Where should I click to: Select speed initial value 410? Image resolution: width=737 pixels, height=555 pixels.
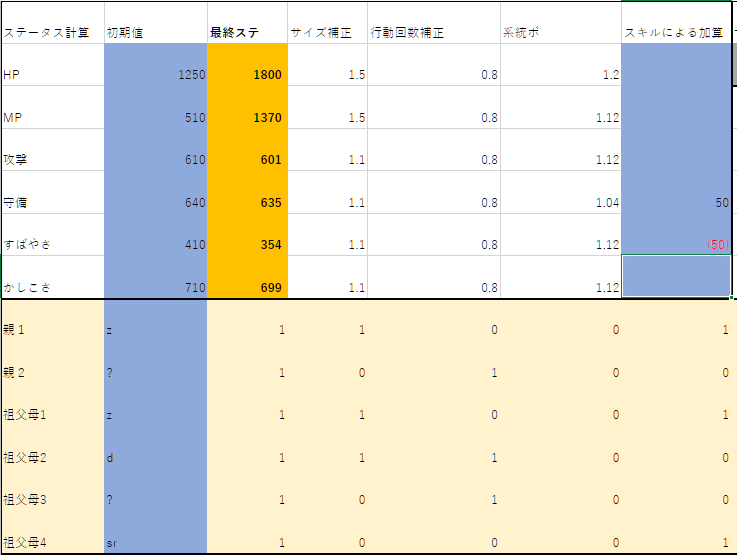click(156, 235)
